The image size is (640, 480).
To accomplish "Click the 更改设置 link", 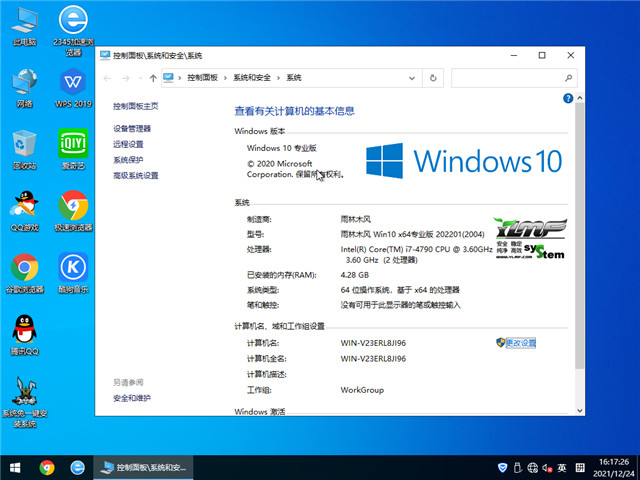I will click(x=521, y=343).
